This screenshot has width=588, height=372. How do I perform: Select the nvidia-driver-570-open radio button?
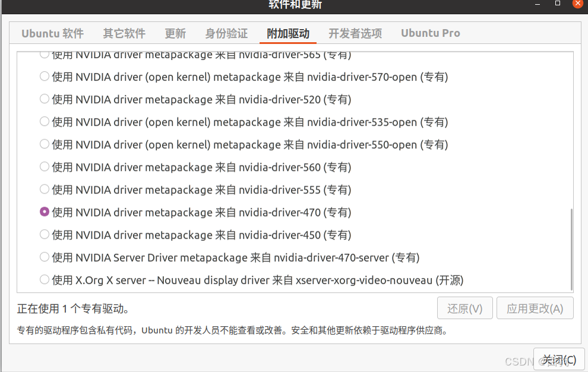pos(45,77)
